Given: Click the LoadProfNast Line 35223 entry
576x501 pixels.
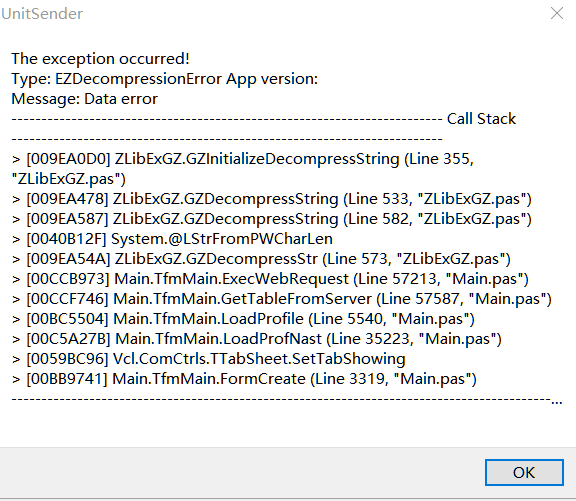Looking at the screenshot, I should (x=256, y=339).
